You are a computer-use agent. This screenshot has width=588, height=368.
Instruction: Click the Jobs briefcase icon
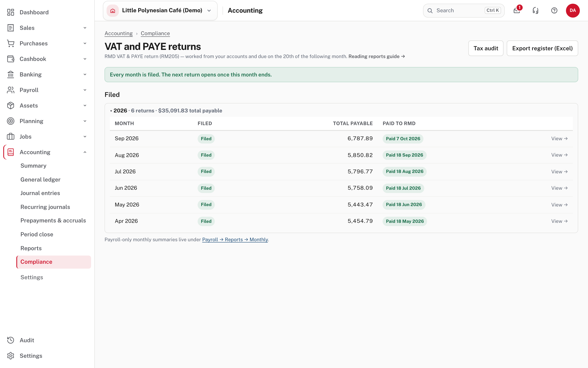click(x=10, y=137)
